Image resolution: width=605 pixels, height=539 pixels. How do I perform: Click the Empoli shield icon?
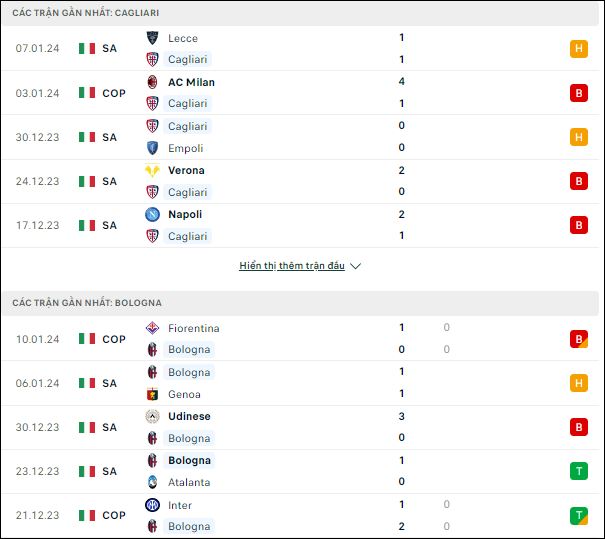pyautogui.click(x=152, y=148)
